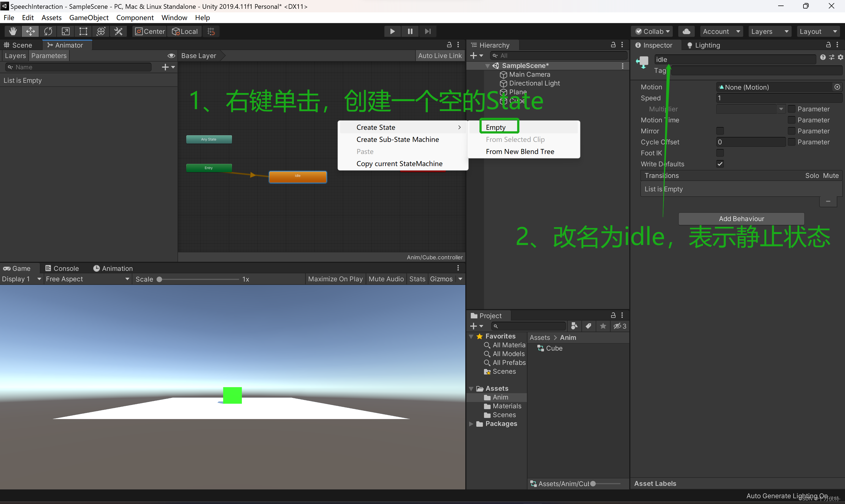This screenshot has width=845, height=504.
Task: Select the Hand tool in toolbar
Action: (13, 31)
